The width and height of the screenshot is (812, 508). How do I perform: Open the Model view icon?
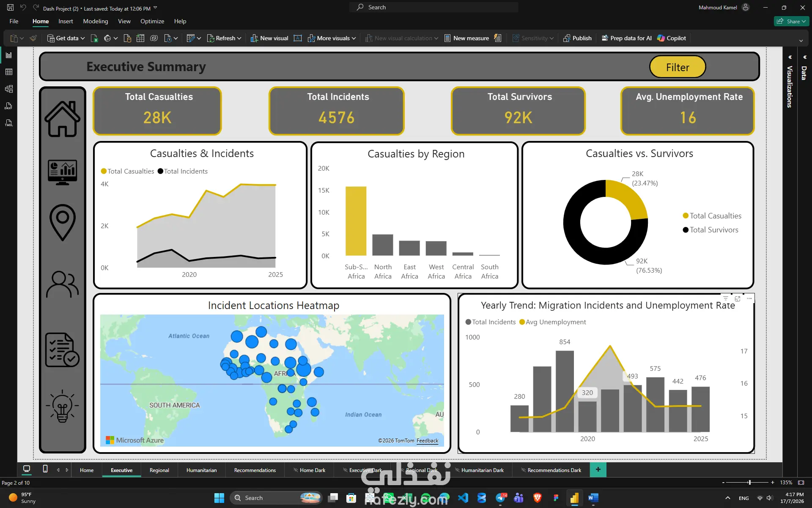(8, 89)
